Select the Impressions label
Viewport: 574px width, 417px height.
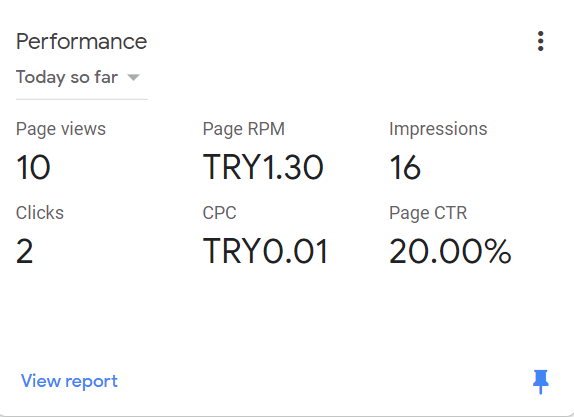(438, 129)
